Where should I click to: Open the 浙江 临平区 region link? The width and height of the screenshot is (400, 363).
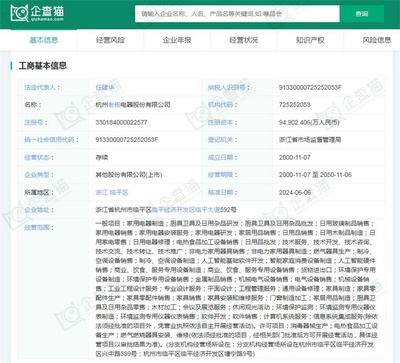[x=112, y=192]
